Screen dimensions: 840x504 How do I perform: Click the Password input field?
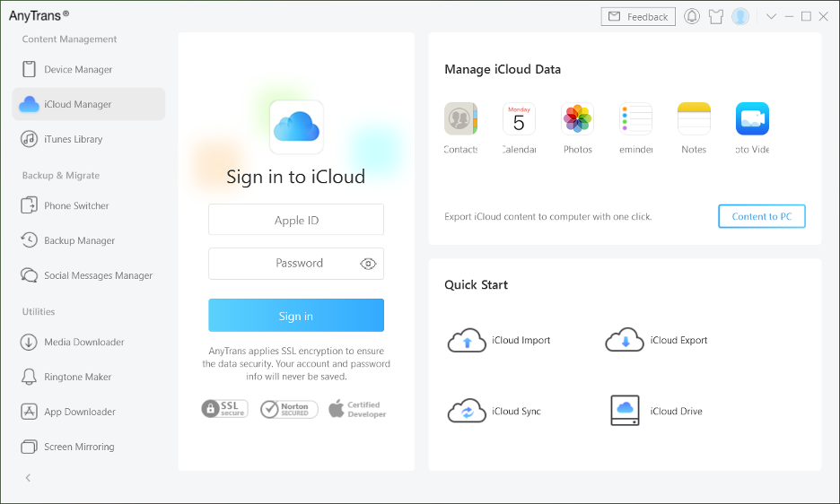296,264
